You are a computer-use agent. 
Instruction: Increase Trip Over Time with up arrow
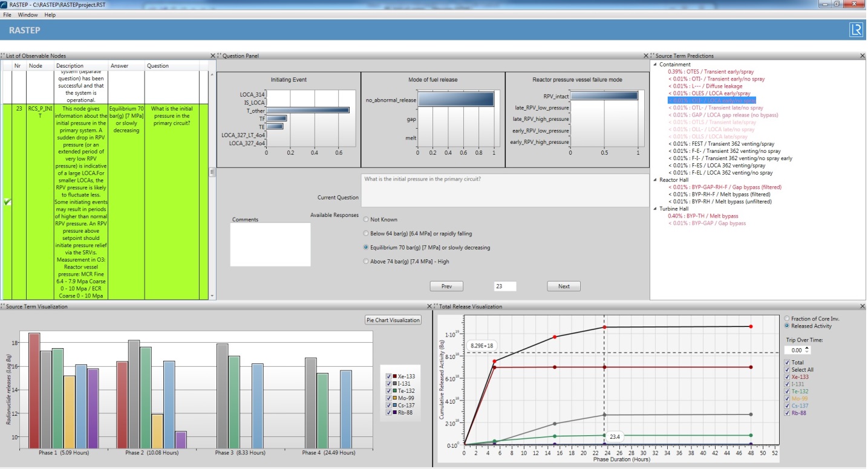click(808, 348)
